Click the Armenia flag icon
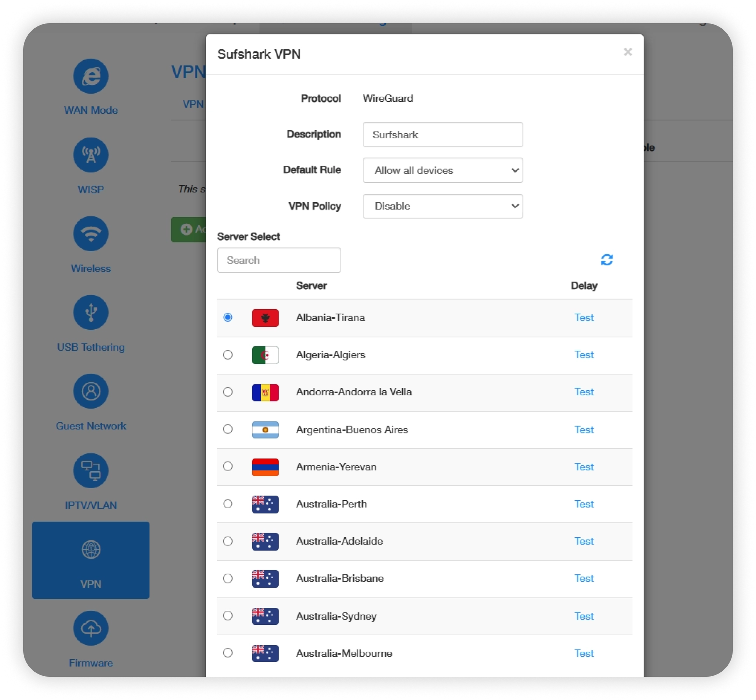The height and width of the screenshot is (700, 756). [x=265, y=467]
